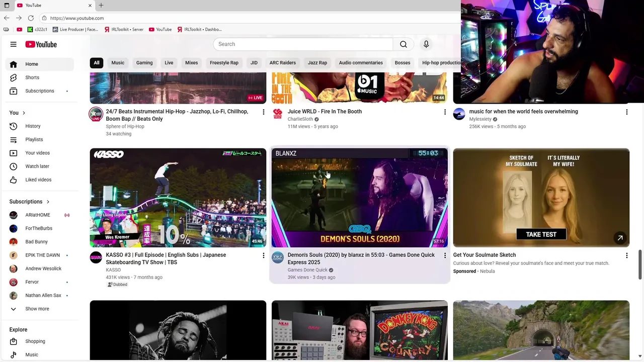
Task: Play the Demon's Souls speedrun thumbnail
Action: (x=360, y=198)
